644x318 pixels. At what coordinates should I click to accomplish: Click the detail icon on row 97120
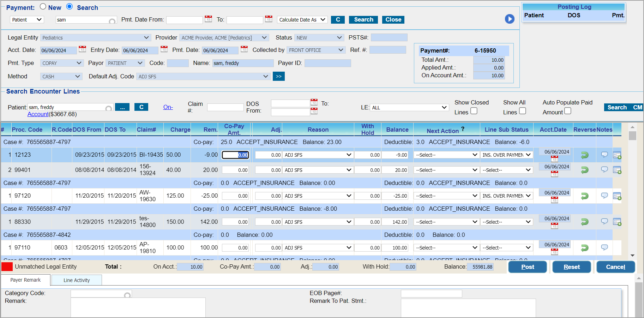617,196
